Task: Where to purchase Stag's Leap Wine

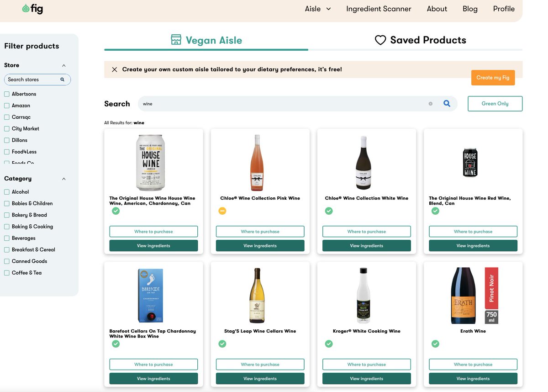Action: [x=260, y=365]
